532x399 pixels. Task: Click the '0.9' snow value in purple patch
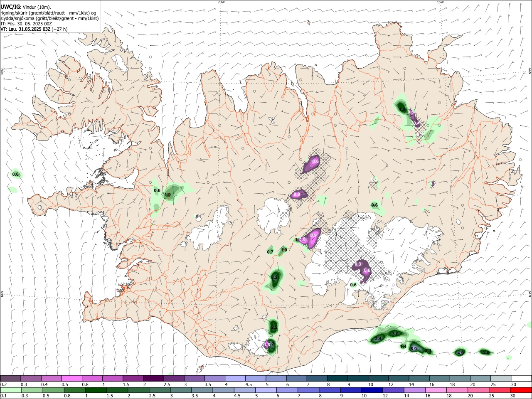click(314, 235)
